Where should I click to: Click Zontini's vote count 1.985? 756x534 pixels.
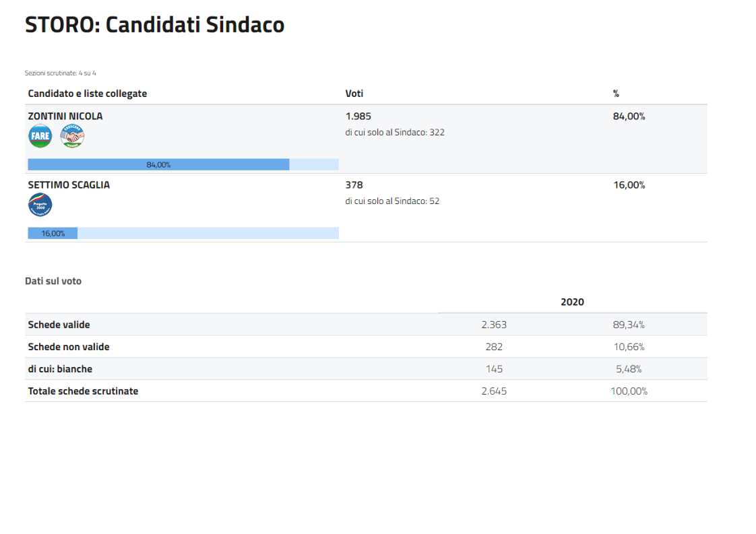(358, 116)
